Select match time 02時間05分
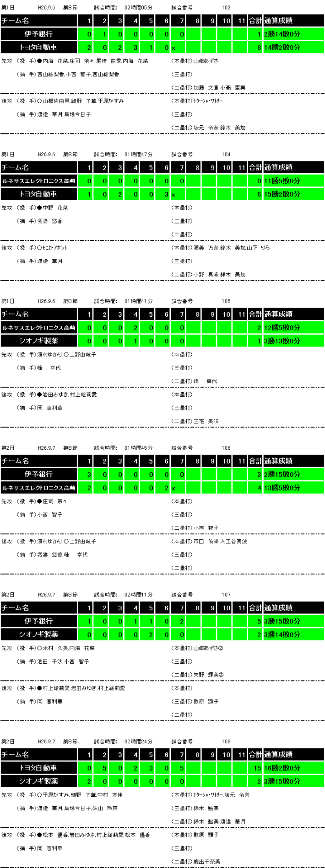Image resolution: width=325 pixels, height=868 pixels. [139, 8]
